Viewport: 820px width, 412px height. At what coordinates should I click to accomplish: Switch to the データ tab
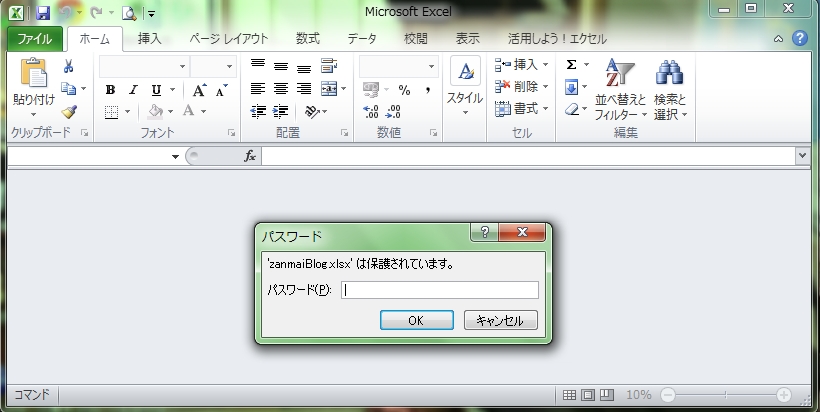click(x=362, y=39)
